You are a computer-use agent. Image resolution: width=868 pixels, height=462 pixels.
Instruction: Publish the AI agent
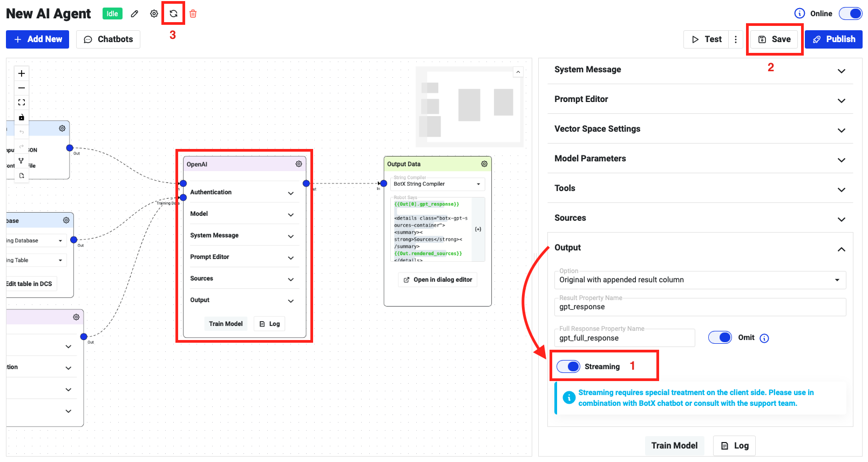click(x=833, y=39)
